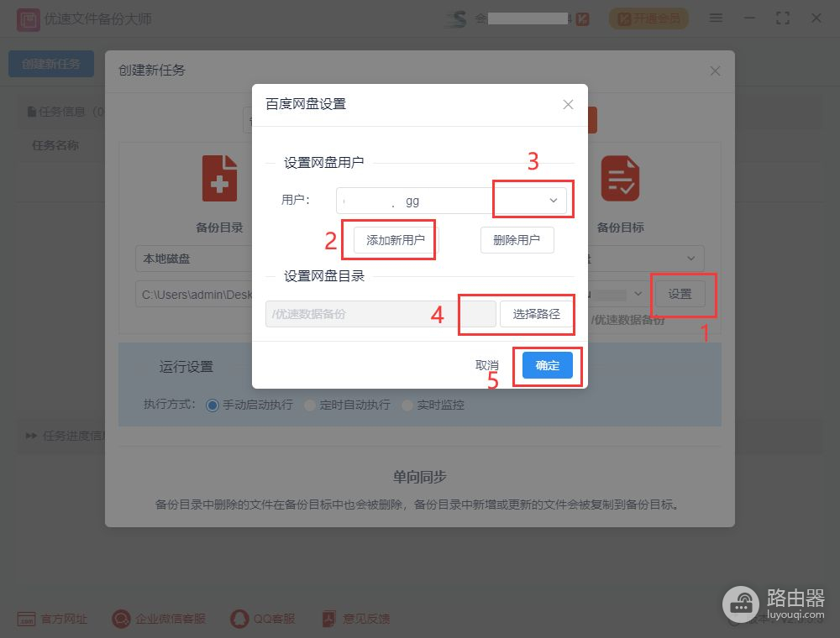Select real-time monitoring radio option
This screenshot has height=638, width=840.
[x=407, y=405]
